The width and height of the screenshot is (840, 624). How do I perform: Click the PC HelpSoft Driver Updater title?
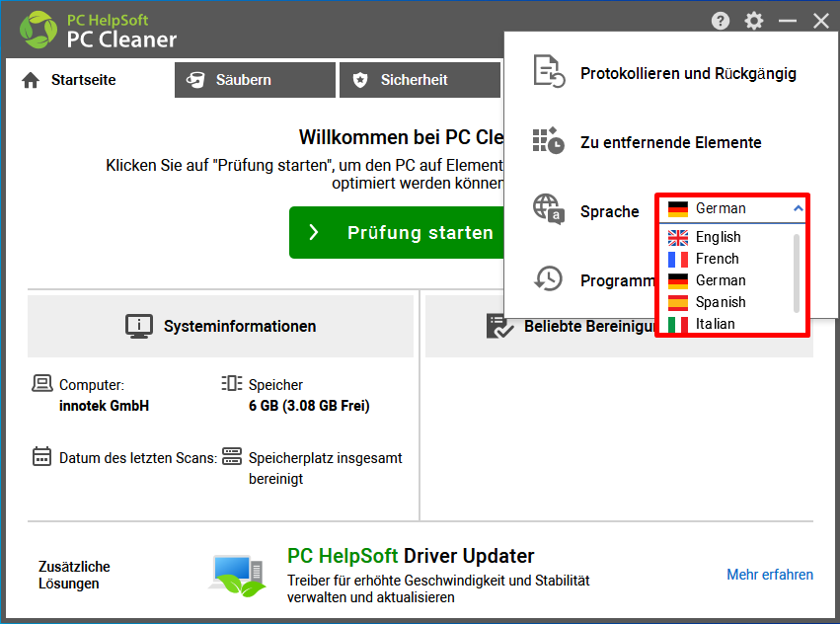click(x=411, y=556)
